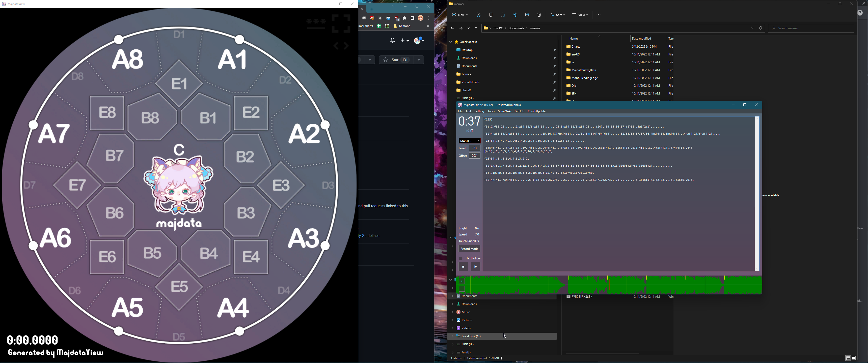Click the waveform zoom in plus button
Viewport: 868px width, 363px height.
(462, 281)
